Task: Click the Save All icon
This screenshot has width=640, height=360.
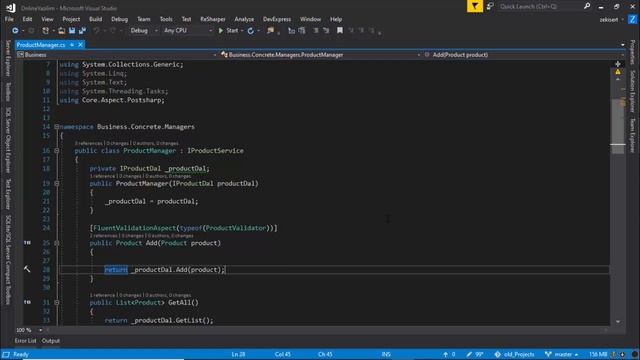Action: pyautogui.click(x=82, y=31)
